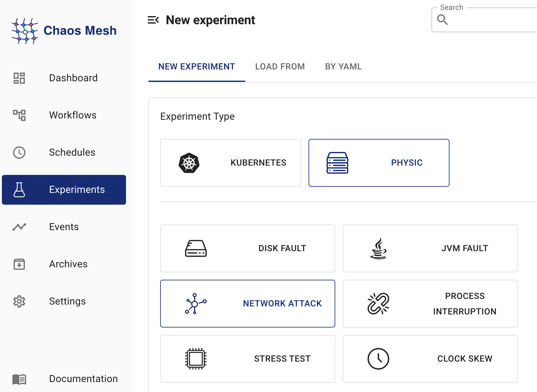Screen dimensions: 537x392
Task: Click the Chaos Mesh logo
Action: click(64, 31)
